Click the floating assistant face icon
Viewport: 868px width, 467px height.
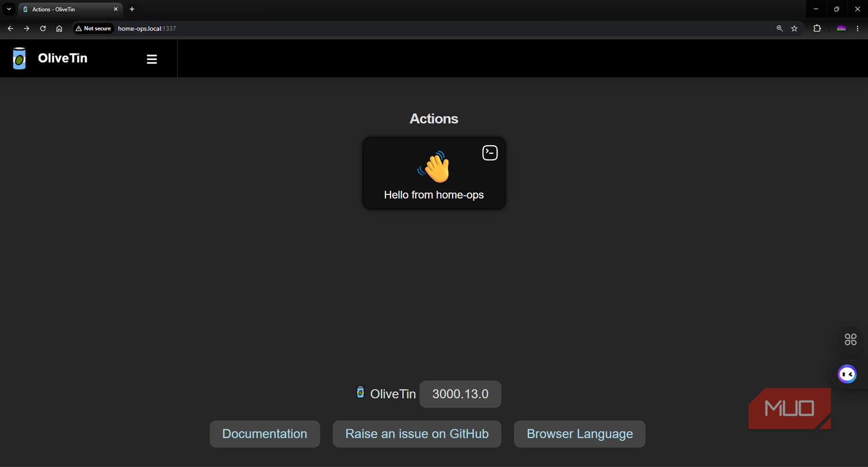(x=847, y=374)
